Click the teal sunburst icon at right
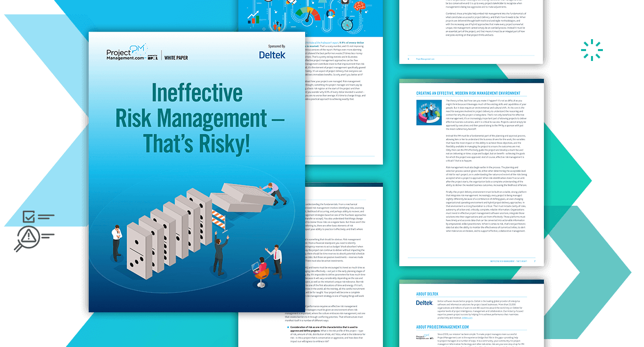Screen dimensions: 644x347 pos(591,50)
